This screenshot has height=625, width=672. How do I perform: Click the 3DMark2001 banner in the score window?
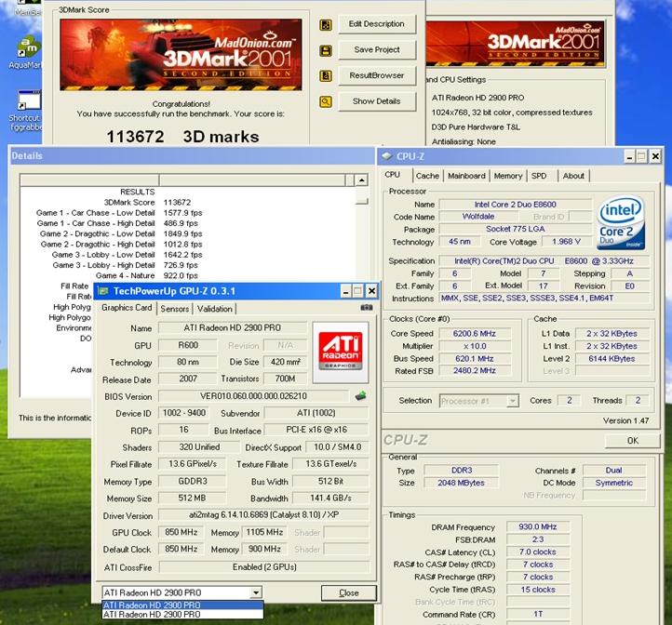point(181,54)
